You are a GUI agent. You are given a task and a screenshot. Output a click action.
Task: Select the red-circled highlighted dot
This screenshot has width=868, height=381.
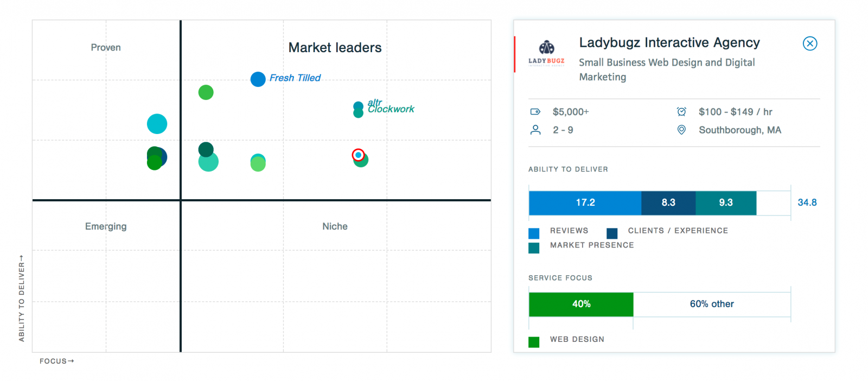point(358,155)
